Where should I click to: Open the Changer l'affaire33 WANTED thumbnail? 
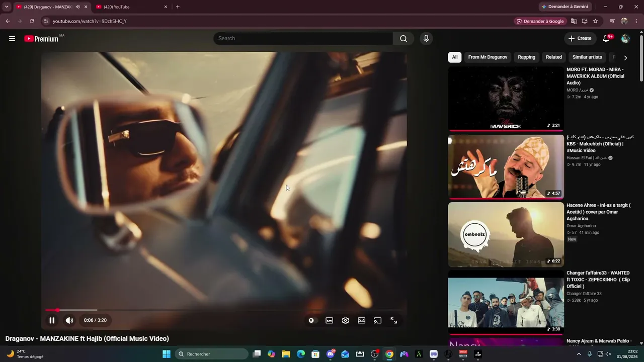[506, 302]
